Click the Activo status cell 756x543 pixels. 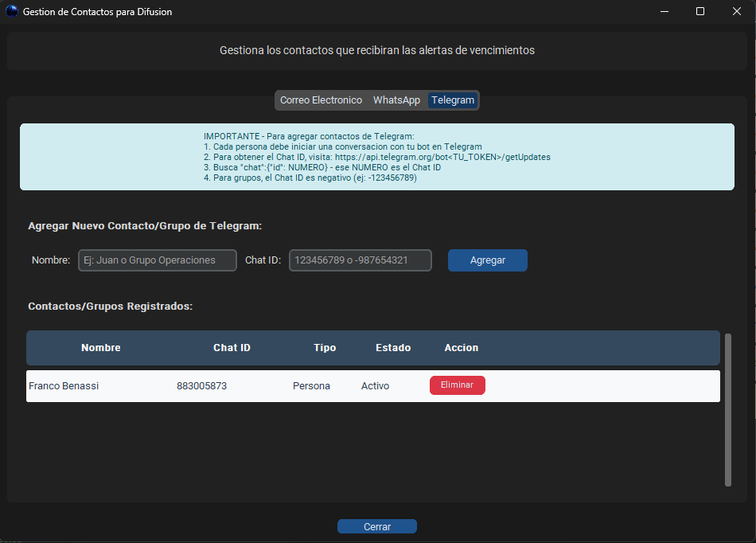375,386
